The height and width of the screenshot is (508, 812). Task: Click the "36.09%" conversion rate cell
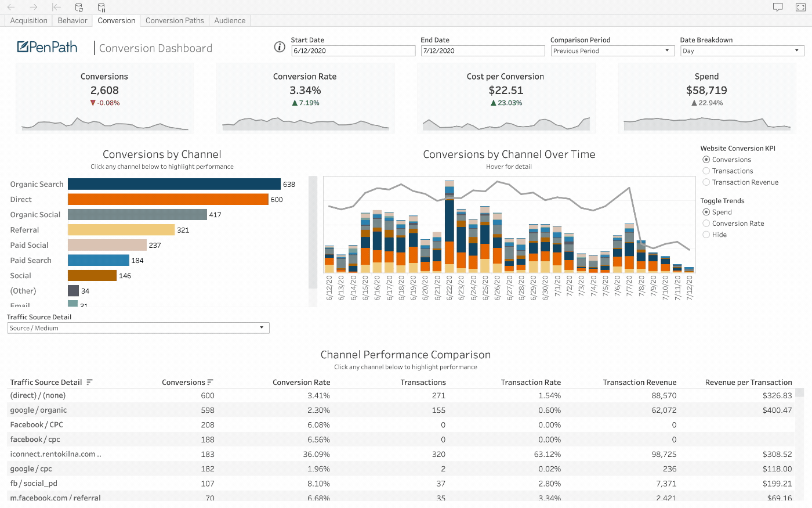pyautogui.click(x=318, y=454)
